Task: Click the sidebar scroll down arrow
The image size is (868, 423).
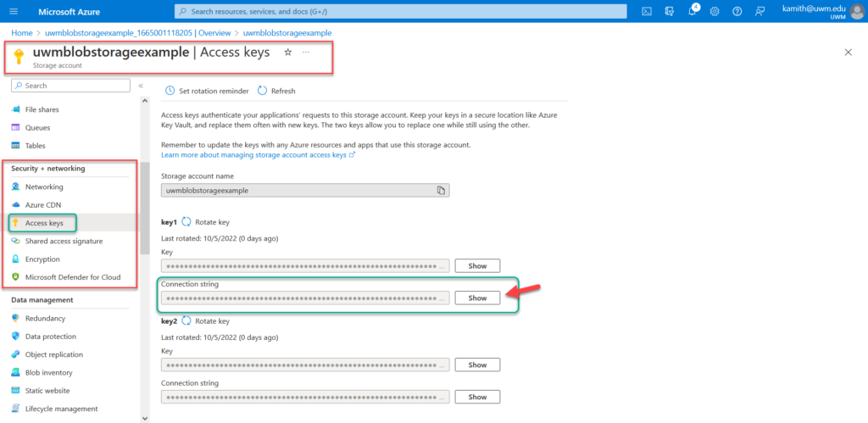Action: pyautogui.click(x=145, y=418)
